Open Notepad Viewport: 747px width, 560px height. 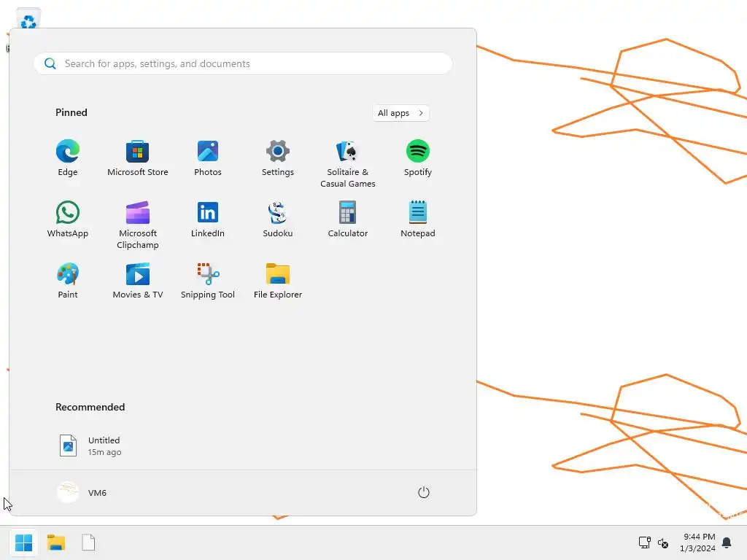coord(418,219)
